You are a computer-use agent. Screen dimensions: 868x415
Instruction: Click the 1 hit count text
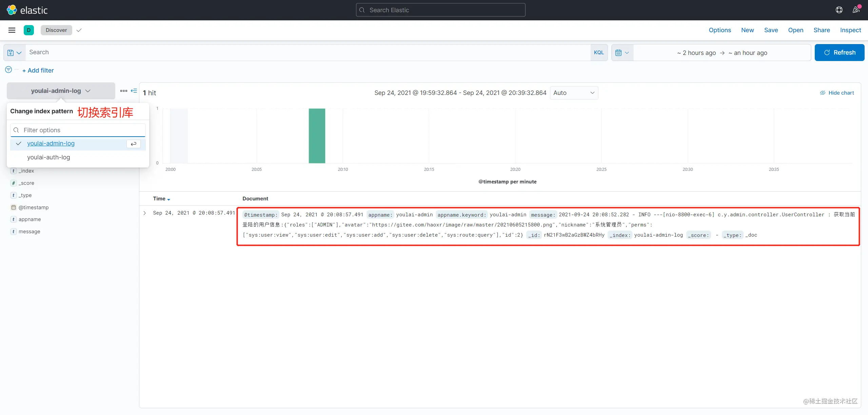(150, 93)
